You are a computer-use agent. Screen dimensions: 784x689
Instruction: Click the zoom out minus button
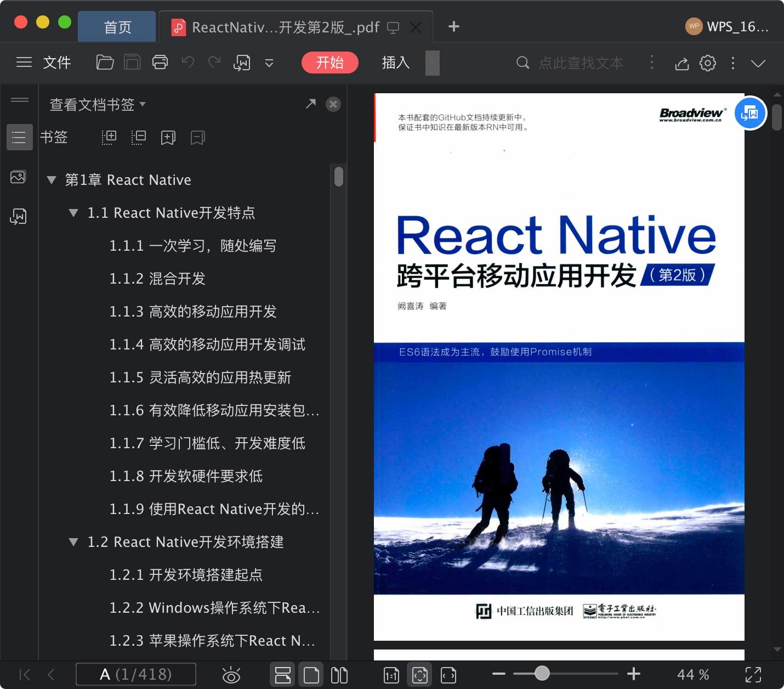[x=499, y=674]
